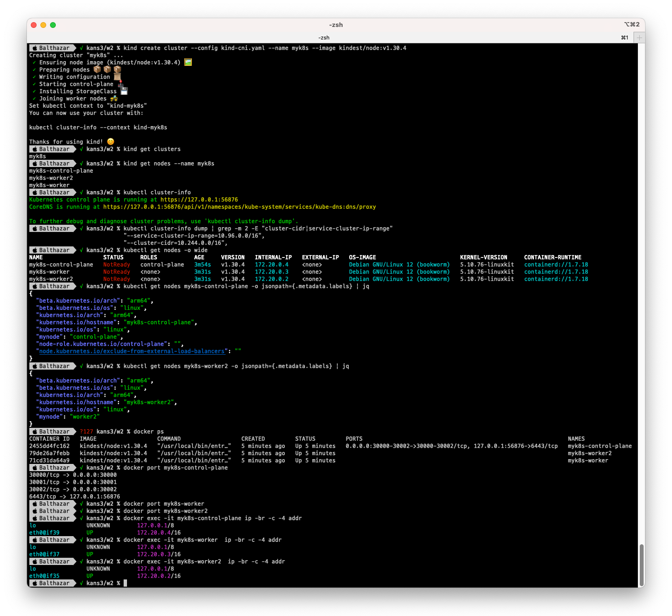Click the Apple logo in the last Balthazar prompt

tap(35, 583)
